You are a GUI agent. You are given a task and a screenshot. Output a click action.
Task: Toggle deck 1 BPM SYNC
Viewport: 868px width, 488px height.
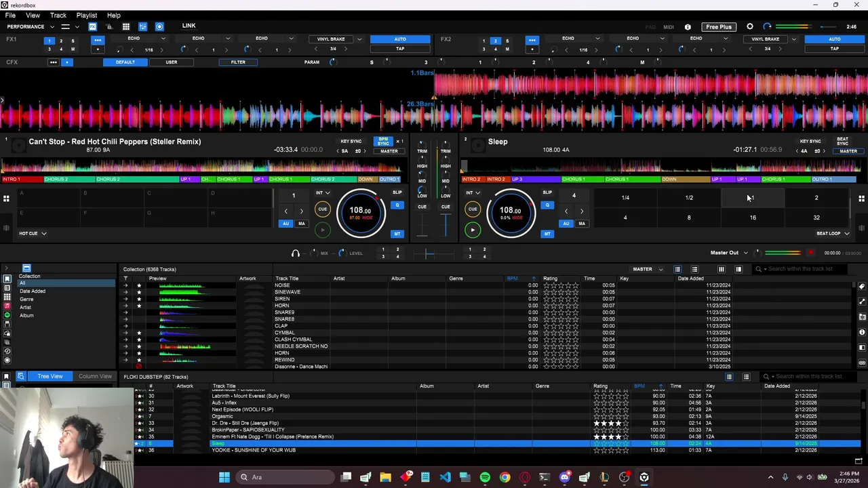[x=383, y=142]
